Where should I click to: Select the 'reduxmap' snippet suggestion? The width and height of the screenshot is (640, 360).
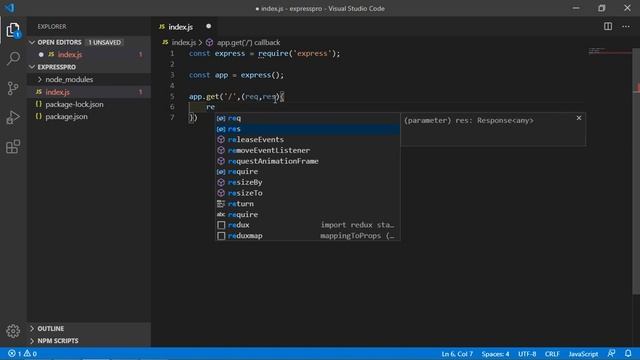(x=308, y=236)
